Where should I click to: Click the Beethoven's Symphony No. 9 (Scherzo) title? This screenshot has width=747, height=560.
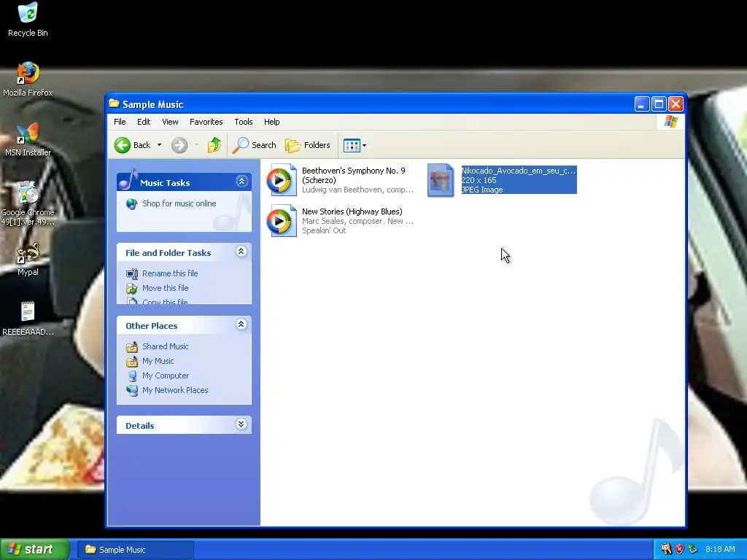354,175
